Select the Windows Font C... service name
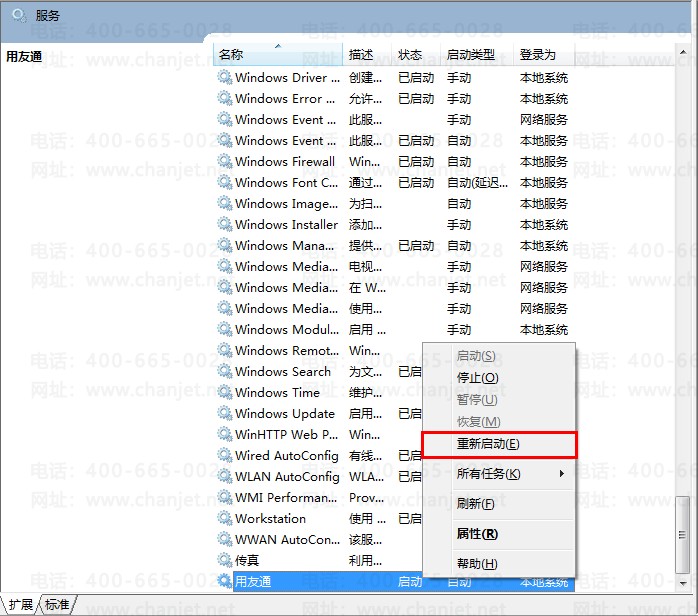This screenshot has height=616, width=698. 286,182
